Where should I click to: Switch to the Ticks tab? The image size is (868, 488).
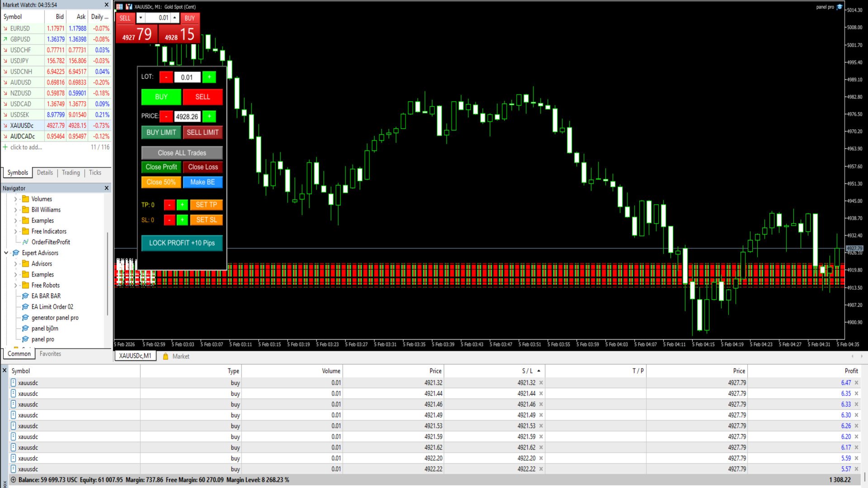click(x=95, y=173)
